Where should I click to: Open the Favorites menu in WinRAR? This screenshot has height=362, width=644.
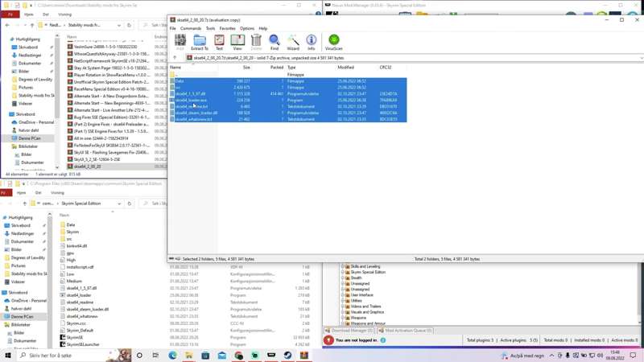(228, 28)
